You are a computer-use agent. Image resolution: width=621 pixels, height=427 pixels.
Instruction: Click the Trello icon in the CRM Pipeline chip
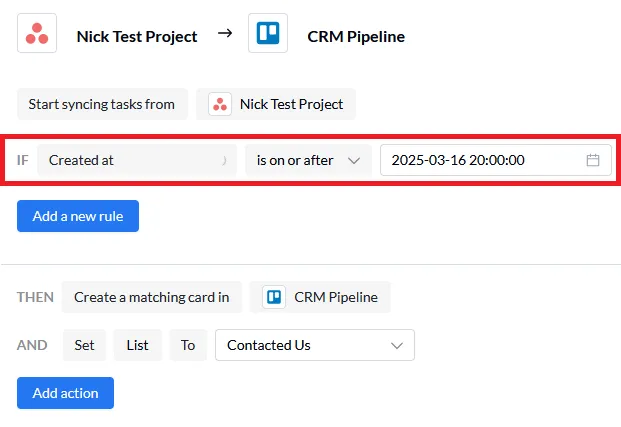pyautogui.click(x=273, y=297)
